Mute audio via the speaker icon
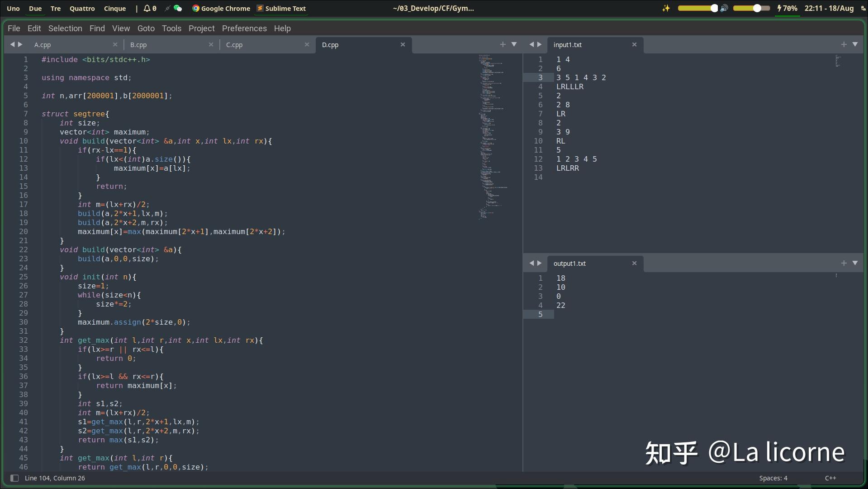Screen dimensions: 868x489 click(x=724, y=8)
